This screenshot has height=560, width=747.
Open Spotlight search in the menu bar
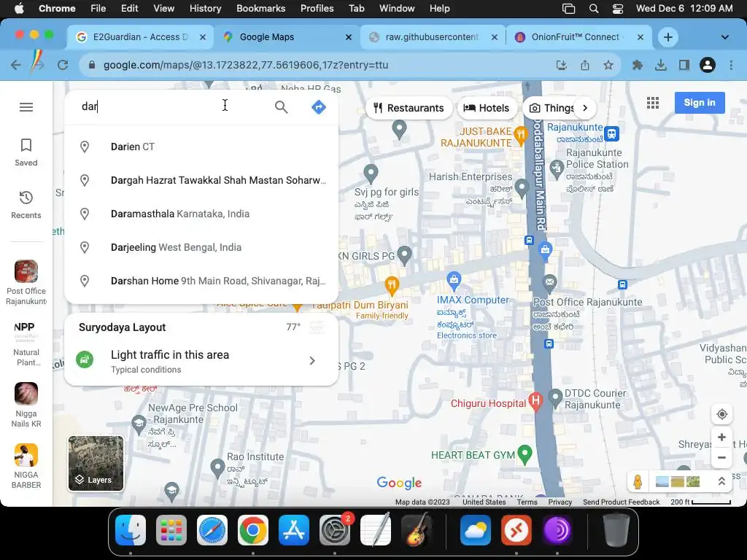pos(594,9)
